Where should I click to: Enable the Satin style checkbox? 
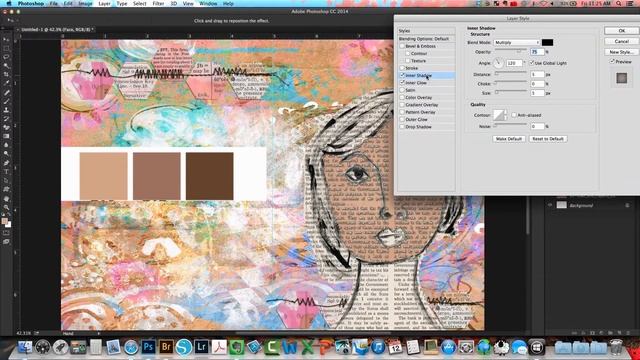point(402,90)
